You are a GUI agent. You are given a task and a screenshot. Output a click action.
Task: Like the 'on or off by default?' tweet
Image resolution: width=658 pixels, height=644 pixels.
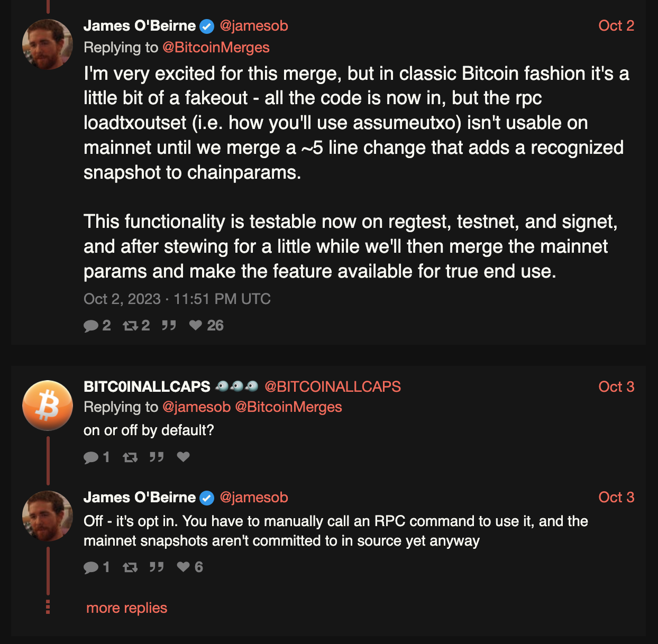(183, 457)
